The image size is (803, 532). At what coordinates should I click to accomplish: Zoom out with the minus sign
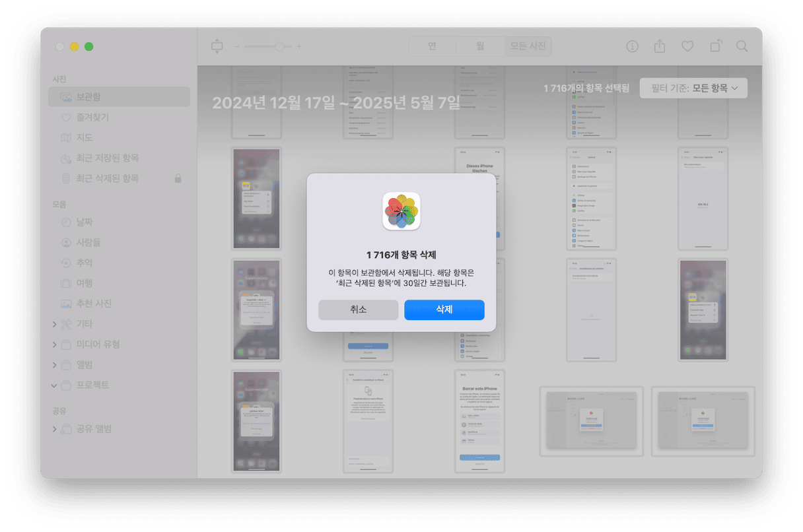(x=237, y=46)
